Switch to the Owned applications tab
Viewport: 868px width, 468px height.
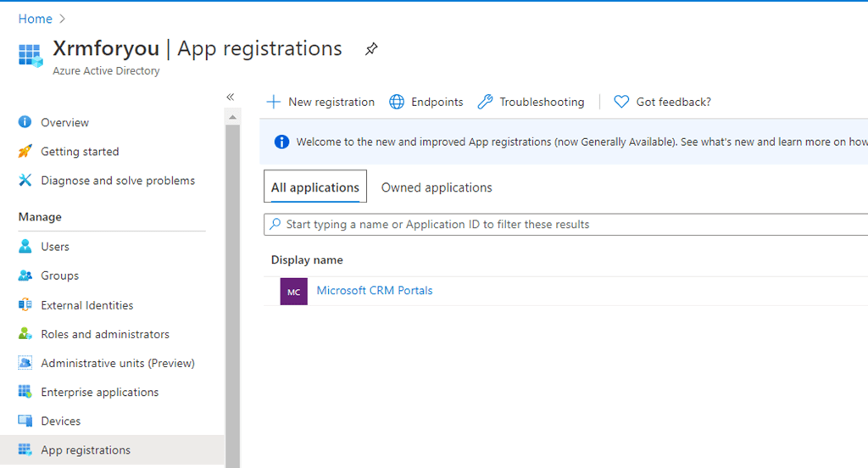tap(437, 187)
